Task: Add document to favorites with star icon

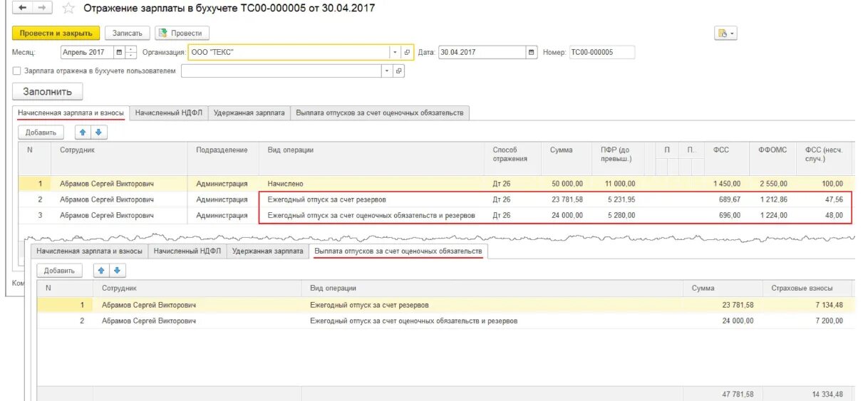Action: (68, 9)
